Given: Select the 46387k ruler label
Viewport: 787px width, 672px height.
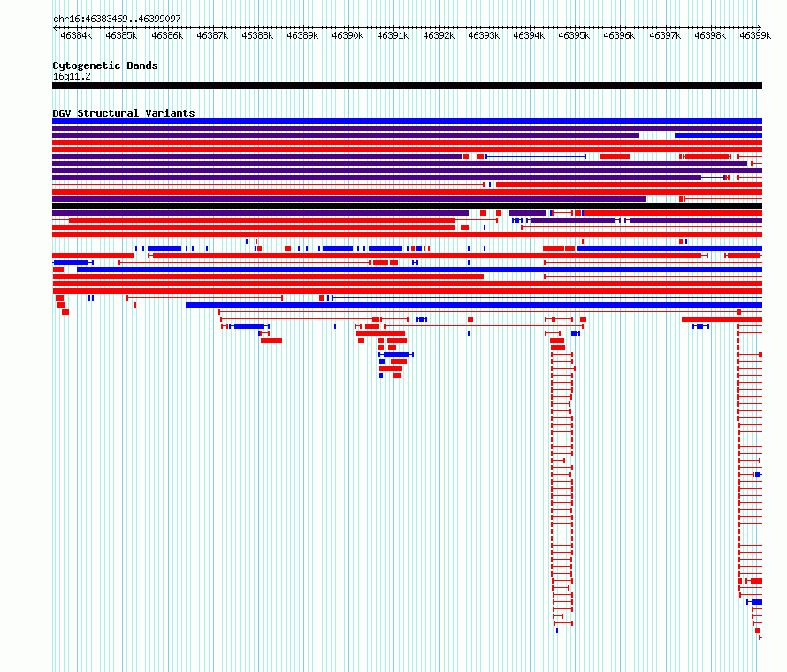Looking at the screenshot, I should pyautogui.click(x=212, y=35).
